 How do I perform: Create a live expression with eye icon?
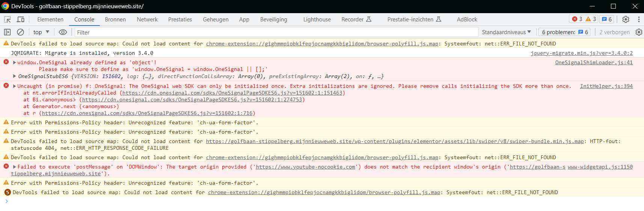coord(63,32)
